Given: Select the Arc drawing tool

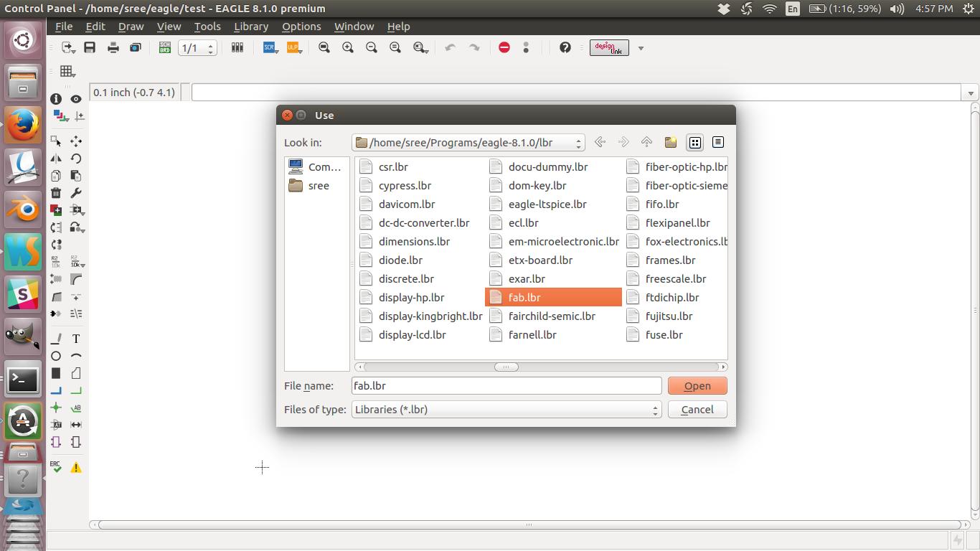Looking at the screenshot, I should point(76,356).
